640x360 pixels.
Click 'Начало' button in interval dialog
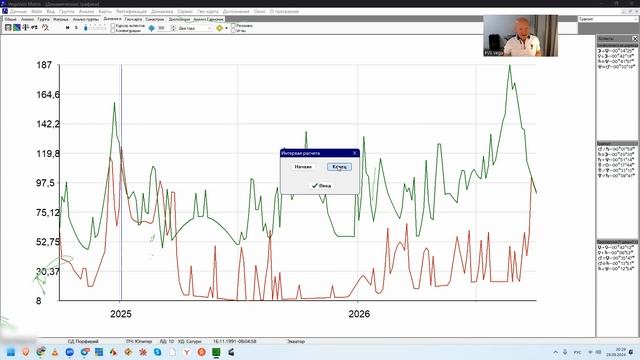[x=303, y=167]
